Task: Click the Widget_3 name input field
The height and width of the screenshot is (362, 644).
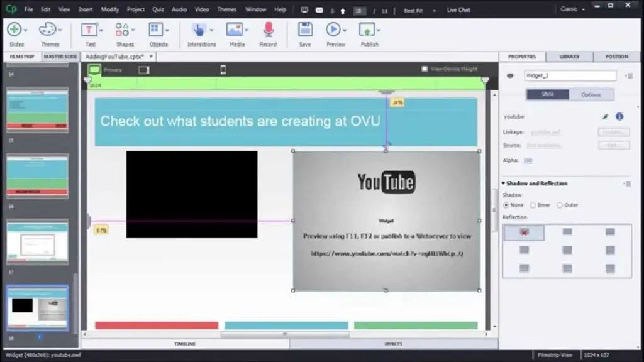Action: [x=570, y=75]
